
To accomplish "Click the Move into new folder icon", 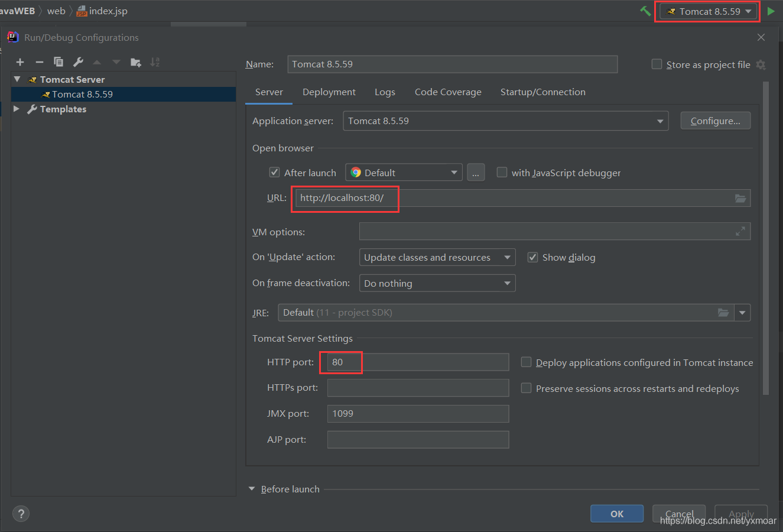I will tap(136, 62).
